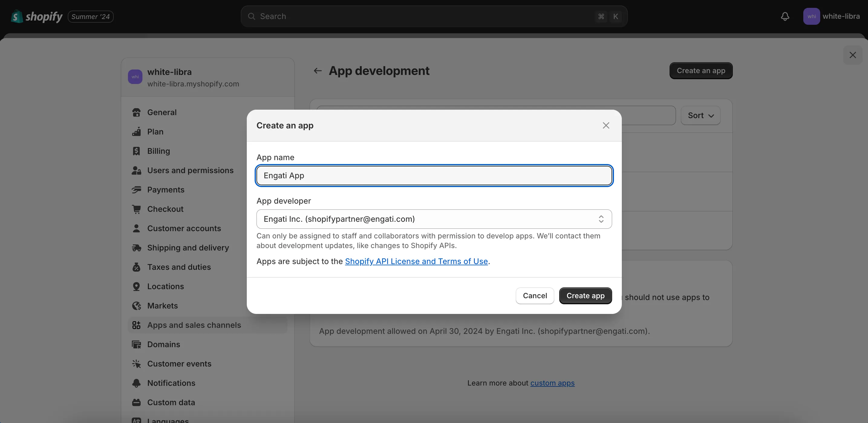The width and height of the screenshot is (868, 423).
Task: Open Customer events settings
Action: point(207,364)
